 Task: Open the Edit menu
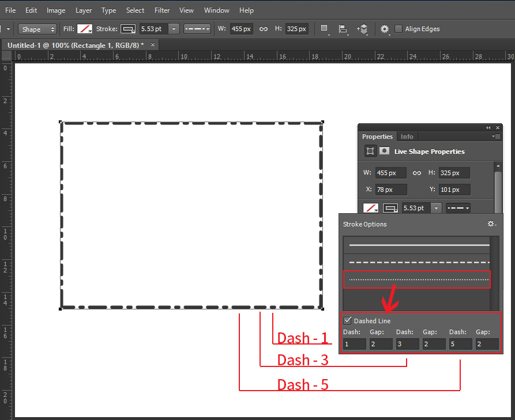[31, 10]
